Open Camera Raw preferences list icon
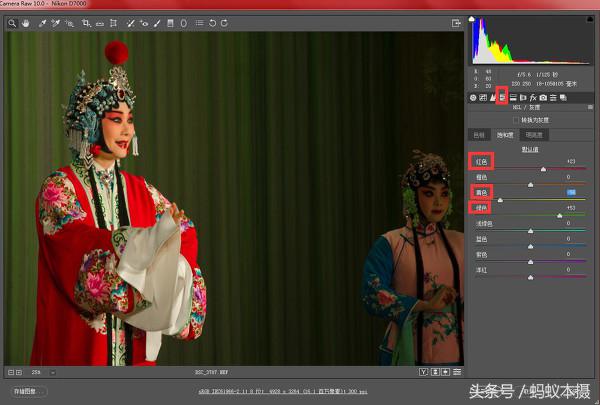The image size is (600, 405). point(199,23)
